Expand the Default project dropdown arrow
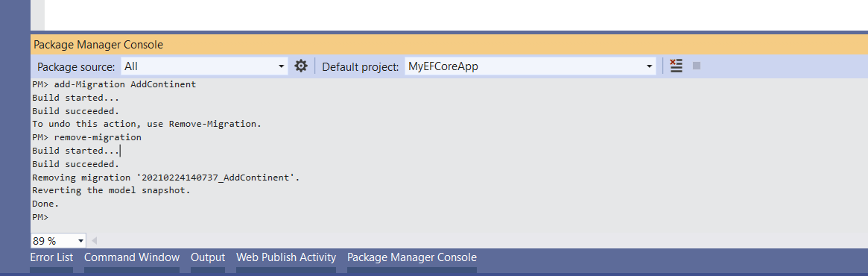Viewport: 868px width, 276px height. pyautogui.click(x=650, y=66)
